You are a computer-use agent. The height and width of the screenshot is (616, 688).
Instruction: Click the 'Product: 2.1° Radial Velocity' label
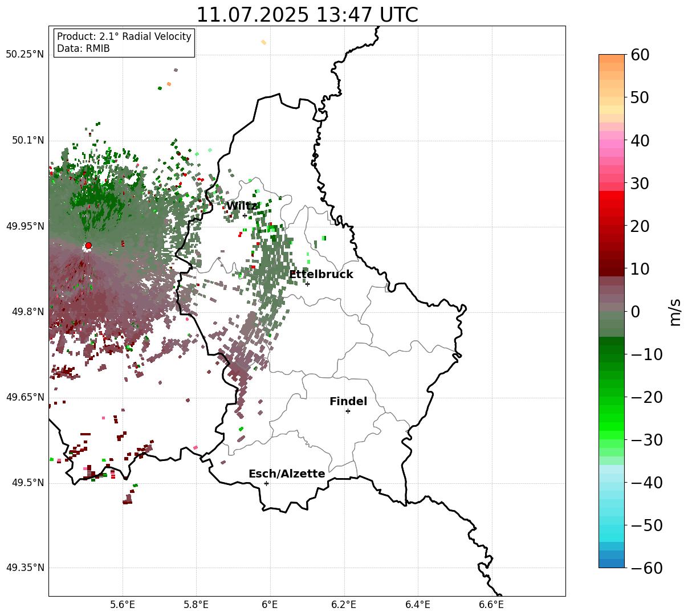(x=124, y=36)
